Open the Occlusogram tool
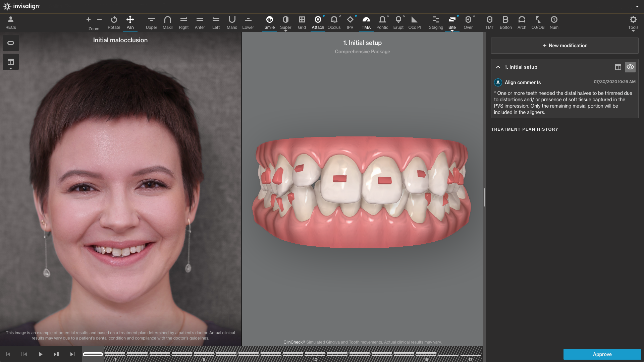This screenshot has width=644, height=362. tap(334, 22)
